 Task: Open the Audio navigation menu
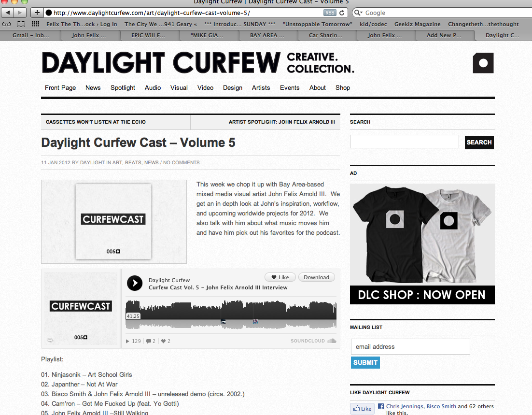tap(153, 87)
